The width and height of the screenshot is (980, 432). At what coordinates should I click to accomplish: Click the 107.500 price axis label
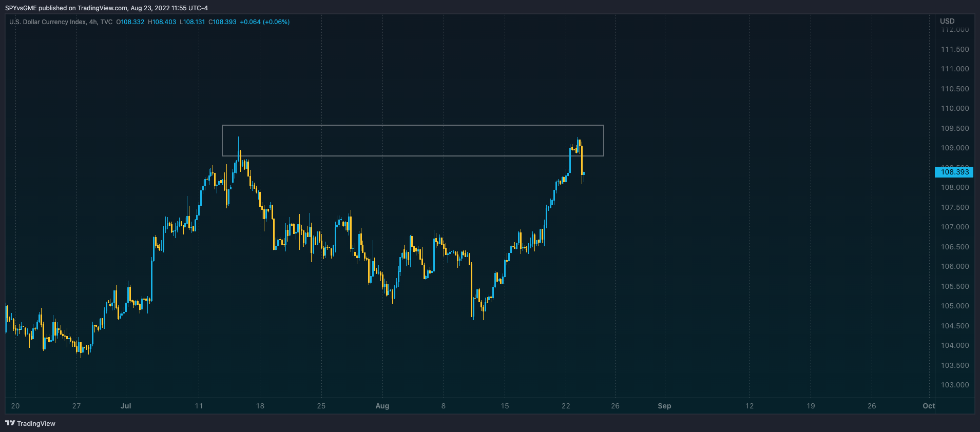[x=955, y=207]
